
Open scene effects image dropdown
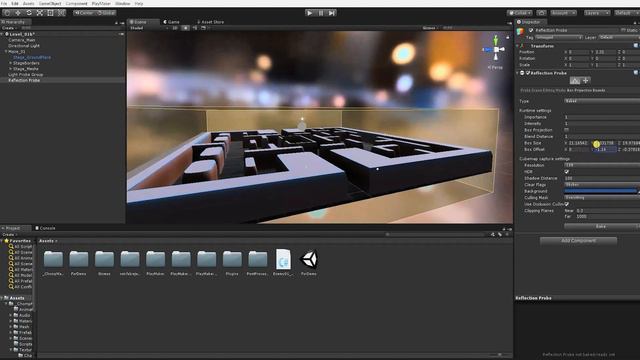[205, 28]
